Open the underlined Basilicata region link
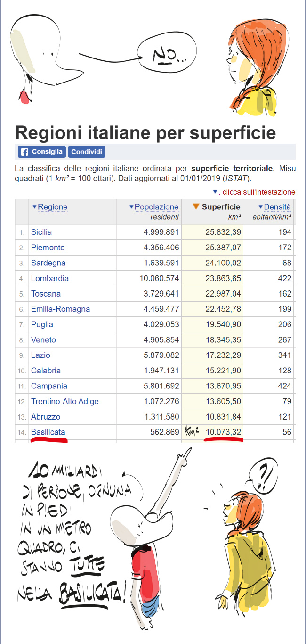This screenshot has width=306, height=644. coord(48,432)
